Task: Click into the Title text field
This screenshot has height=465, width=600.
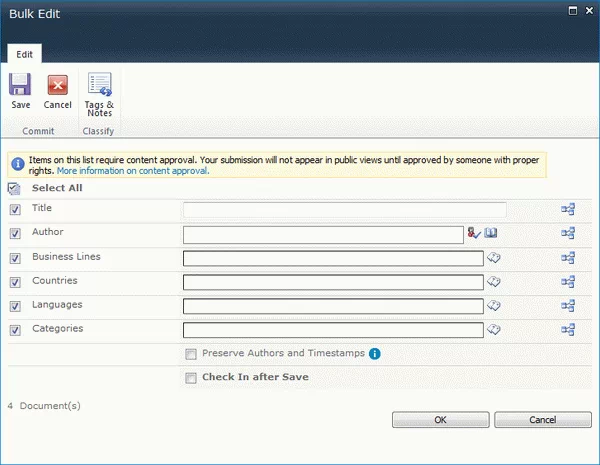Action: [345, 210]
